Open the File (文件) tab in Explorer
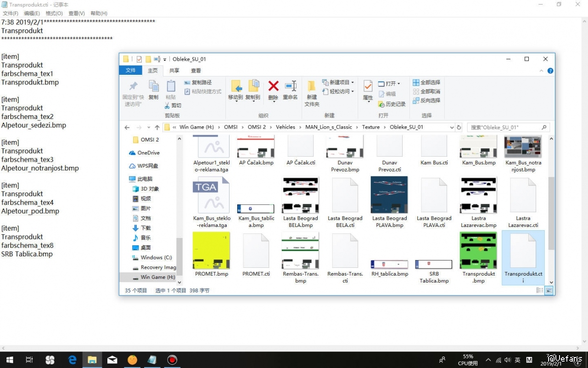This screenshot has height=368, width=588. (x=131, y=70)
